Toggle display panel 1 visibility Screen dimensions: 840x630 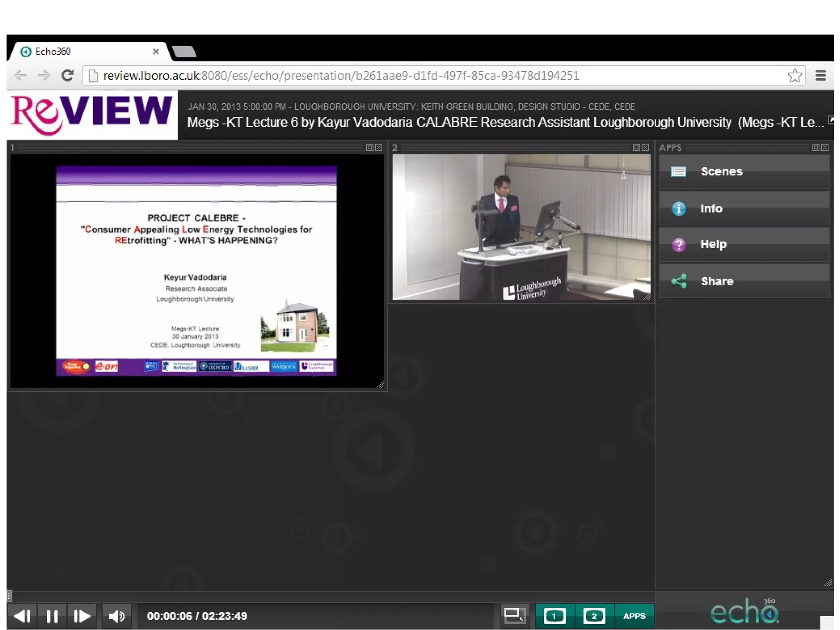[x=555, y=616]
